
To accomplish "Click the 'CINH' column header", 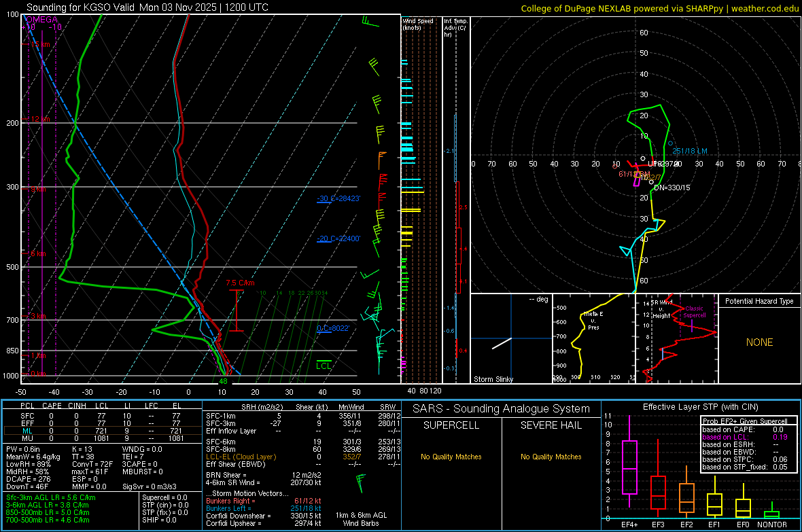I will coord(77,406).
